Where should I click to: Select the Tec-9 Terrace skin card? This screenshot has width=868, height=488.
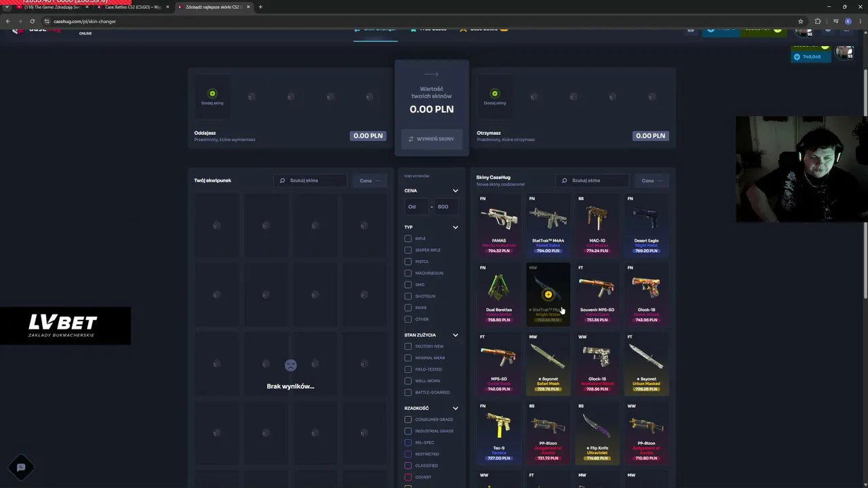click(499, 432)
